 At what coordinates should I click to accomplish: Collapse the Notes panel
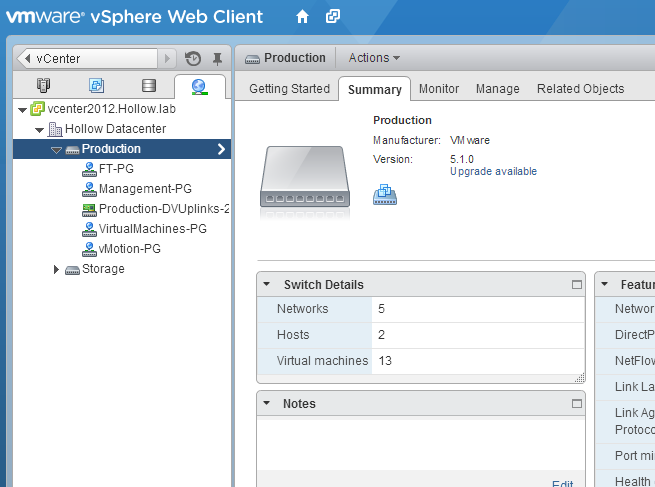pyautogui.click(x=267, y=404)
